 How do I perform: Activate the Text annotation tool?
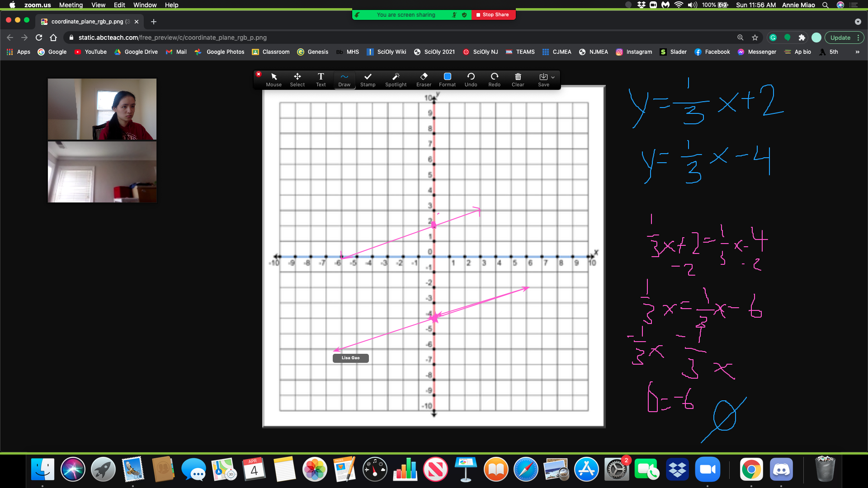[321, 80]
